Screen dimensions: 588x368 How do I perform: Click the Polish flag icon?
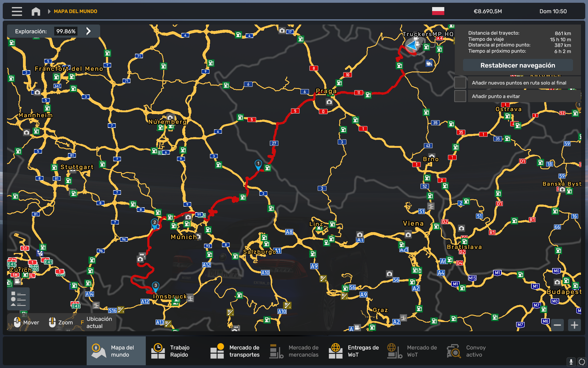[x=438, y=11]
